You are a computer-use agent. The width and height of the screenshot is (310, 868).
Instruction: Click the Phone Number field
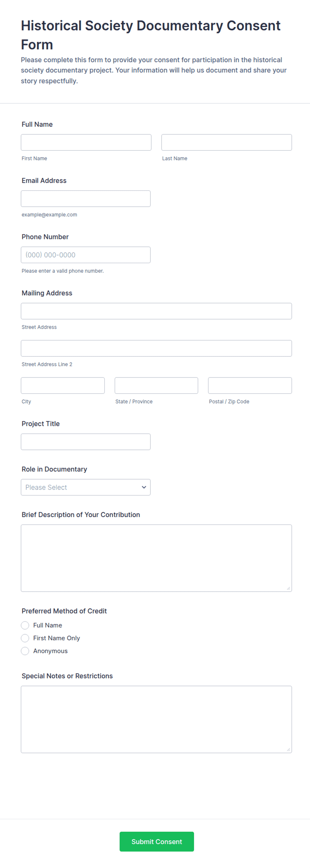pyautogui.click(x=86, y=255)
